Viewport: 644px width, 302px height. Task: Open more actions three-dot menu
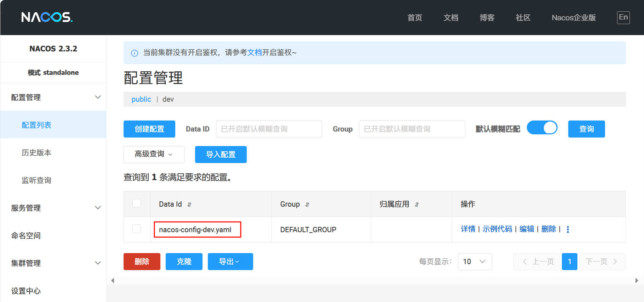pos(568,229)
